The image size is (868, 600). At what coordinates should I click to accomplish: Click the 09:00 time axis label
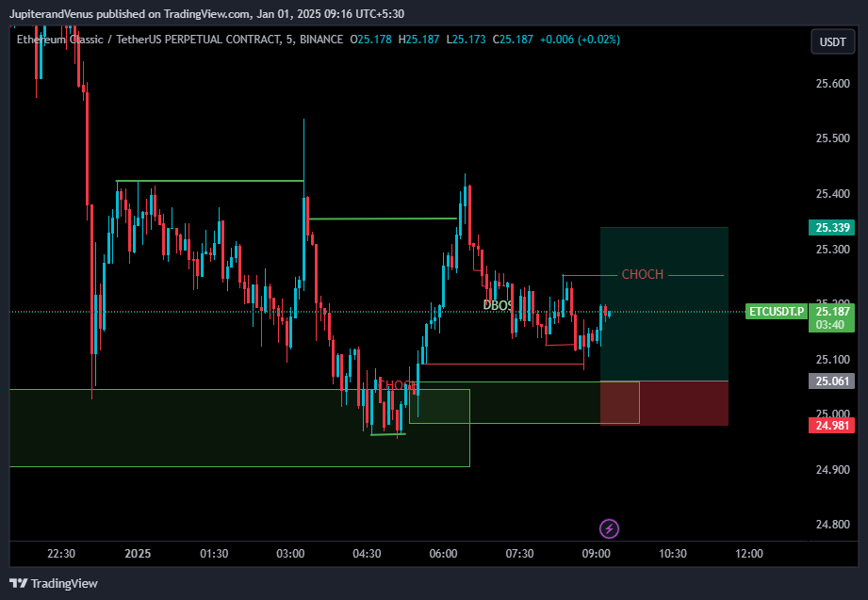coord(596,554)
